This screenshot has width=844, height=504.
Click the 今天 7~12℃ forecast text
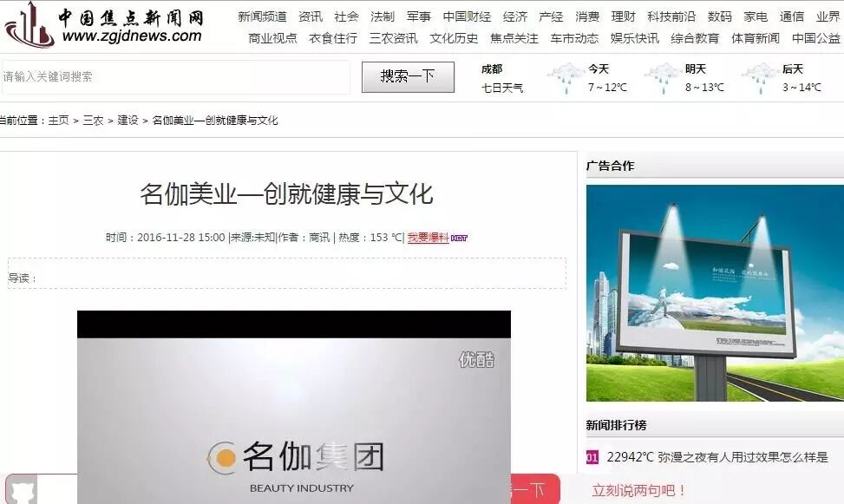(607, 79)
